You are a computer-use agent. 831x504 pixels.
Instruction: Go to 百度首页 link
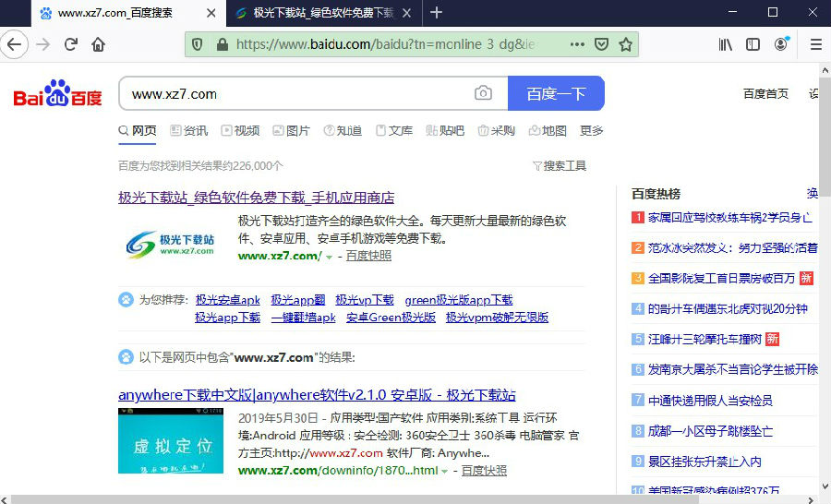[x=765, y=94]
